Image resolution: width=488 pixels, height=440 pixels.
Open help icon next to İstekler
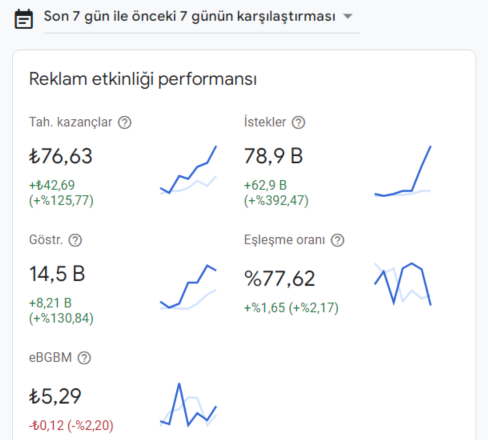[x=298, y=123]
